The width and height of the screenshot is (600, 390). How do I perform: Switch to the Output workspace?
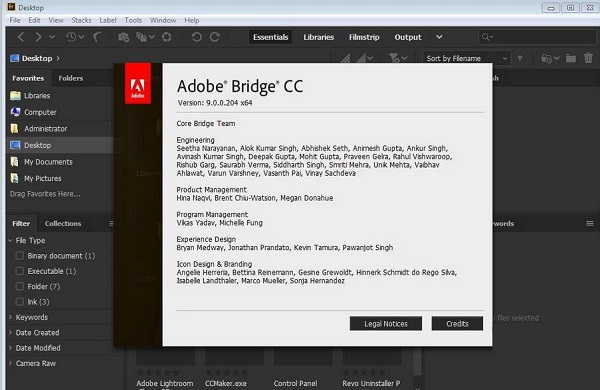tap(408, 37)
